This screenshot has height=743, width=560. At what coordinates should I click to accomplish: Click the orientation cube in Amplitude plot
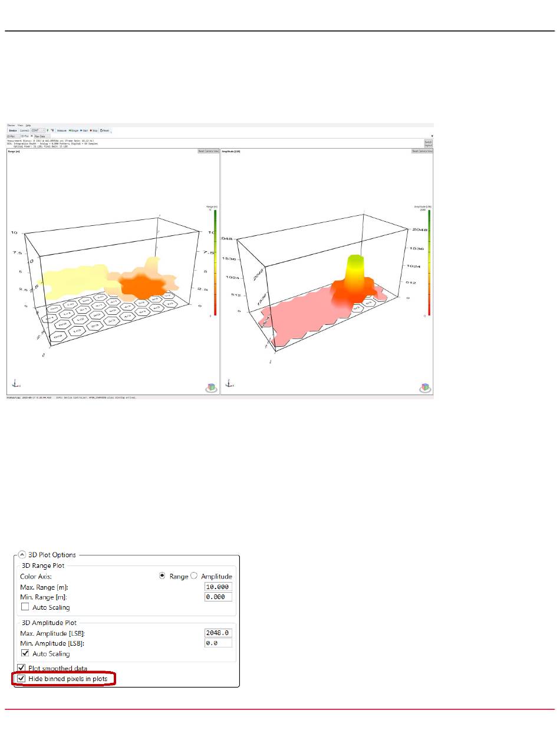(x=425, y=387)
